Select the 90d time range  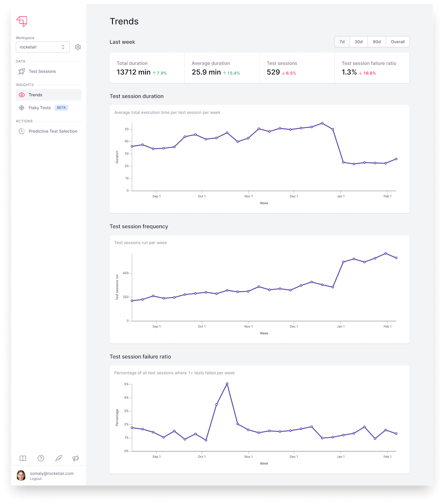[x=377, y=42]
